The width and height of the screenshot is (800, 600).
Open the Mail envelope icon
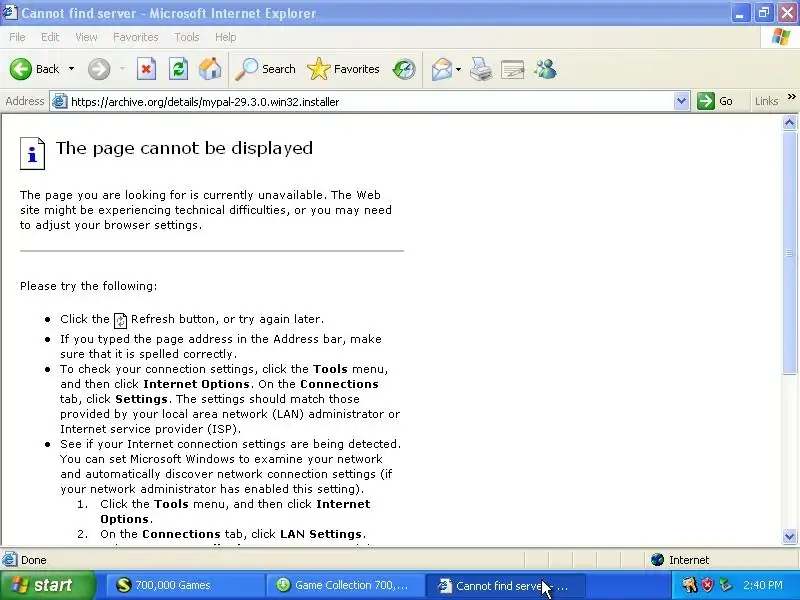pos(441,69)
